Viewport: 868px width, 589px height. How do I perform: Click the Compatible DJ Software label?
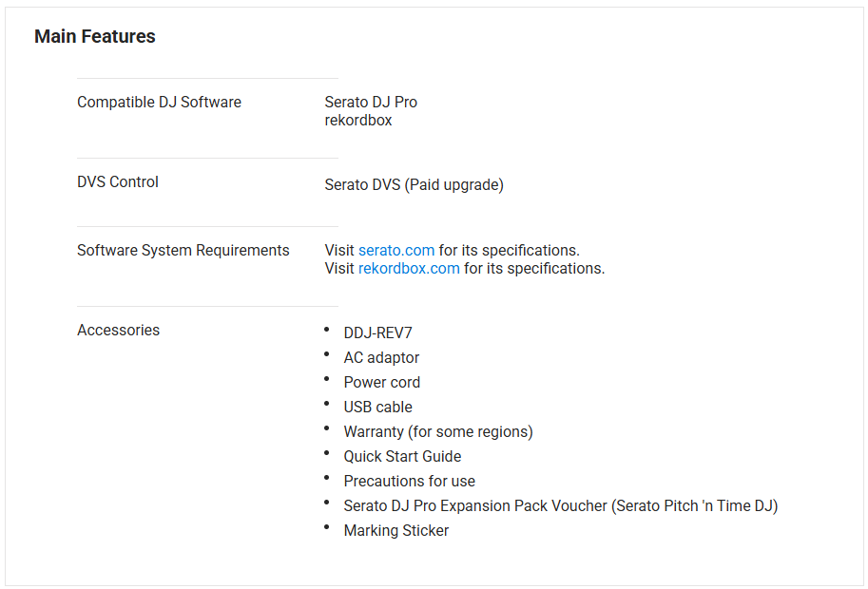159,103
